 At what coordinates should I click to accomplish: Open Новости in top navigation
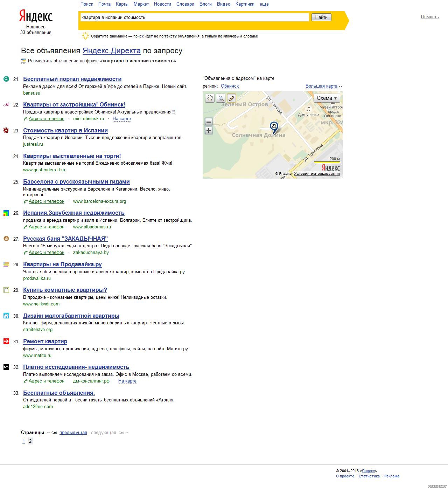point(162,4)
